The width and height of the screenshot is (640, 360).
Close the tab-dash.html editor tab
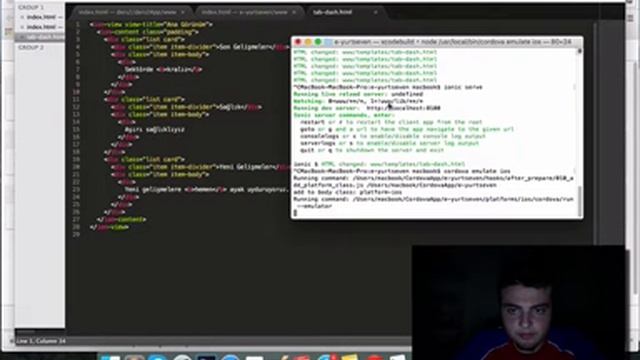click(x=375, y=13)
